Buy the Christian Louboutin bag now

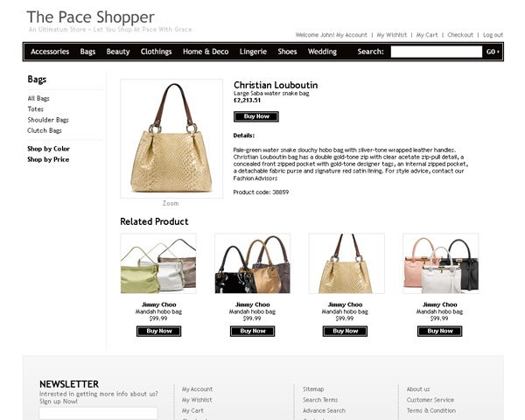(256, 116)
